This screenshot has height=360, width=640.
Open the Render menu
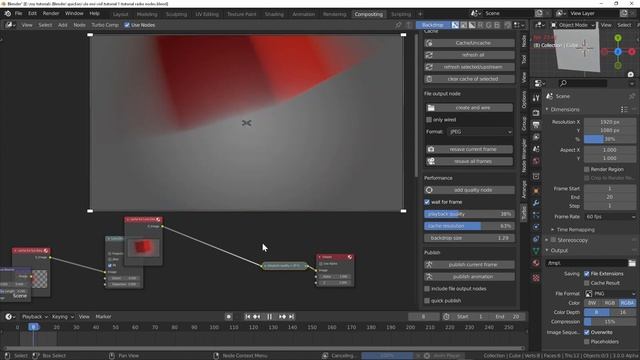(x=51, y=13)
